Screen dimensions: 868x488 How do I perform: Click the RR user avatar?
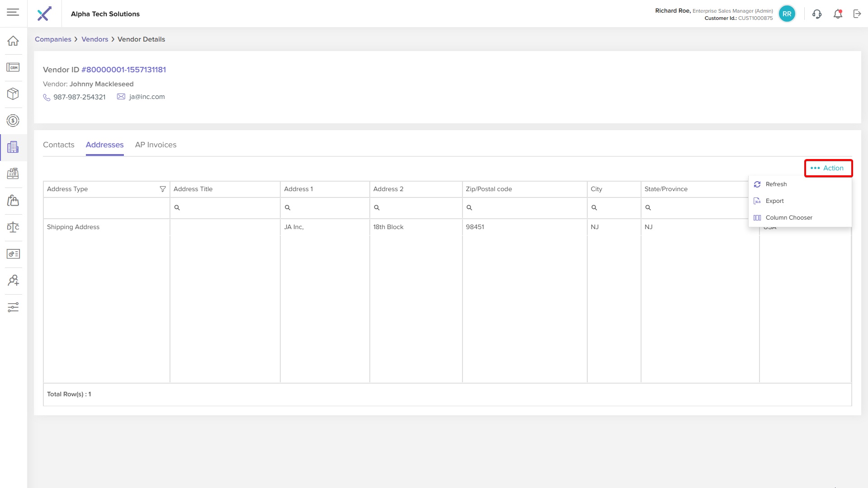click(787, 14)
